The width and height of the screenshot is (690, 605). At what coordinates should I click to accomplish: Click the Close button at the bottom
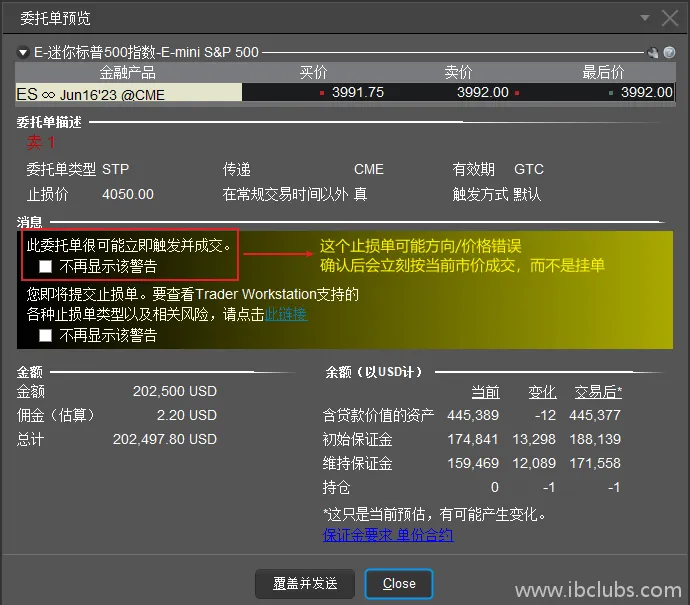pyautogui.click(x=399, y=583)
